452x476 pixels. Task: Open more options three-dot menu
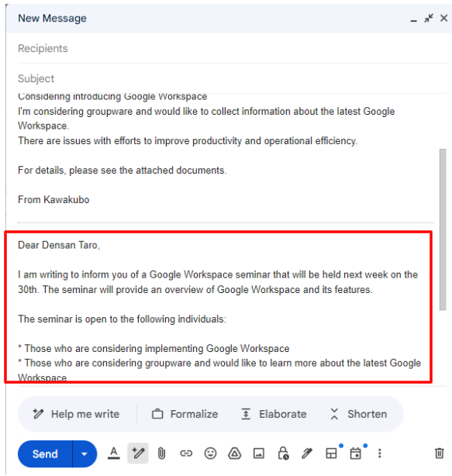coord(379,454)
